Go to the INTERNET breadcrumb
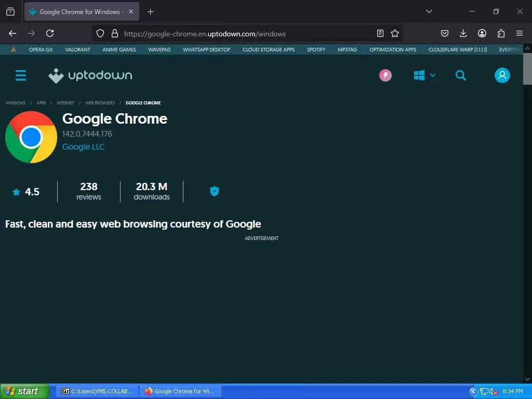This screenshot has width=532, height=399. point(65,103)
